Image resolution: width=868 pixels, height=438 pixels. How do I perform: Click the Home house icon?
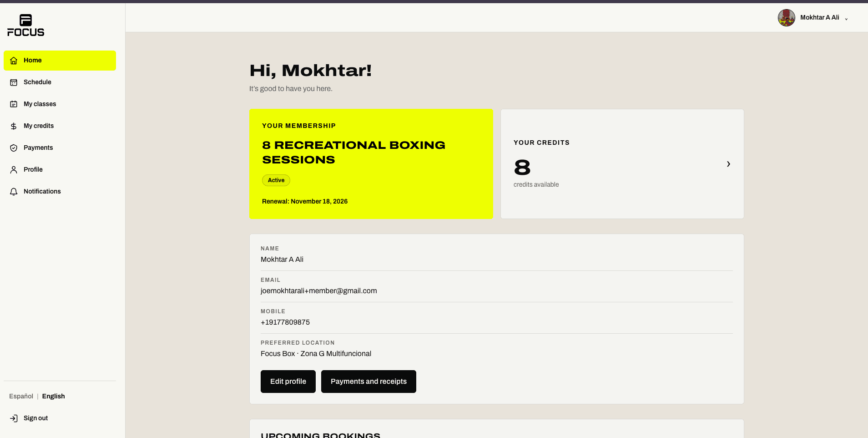click(x=14, y=61)
